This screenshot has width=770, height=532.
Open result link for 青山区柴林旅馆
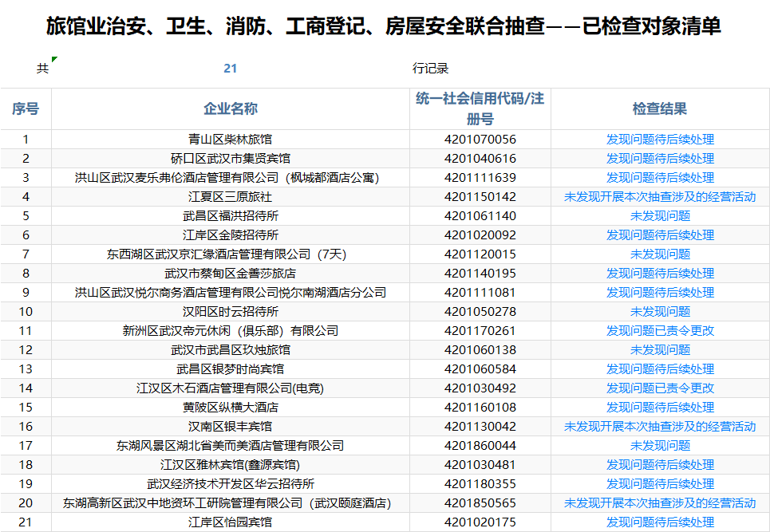[660, 140]
